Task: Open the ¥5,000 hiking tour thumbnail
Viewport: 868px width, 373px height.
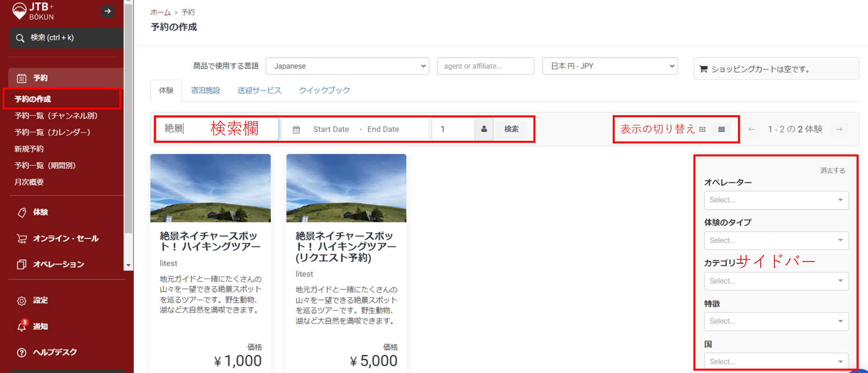Action: pos(346,188)
